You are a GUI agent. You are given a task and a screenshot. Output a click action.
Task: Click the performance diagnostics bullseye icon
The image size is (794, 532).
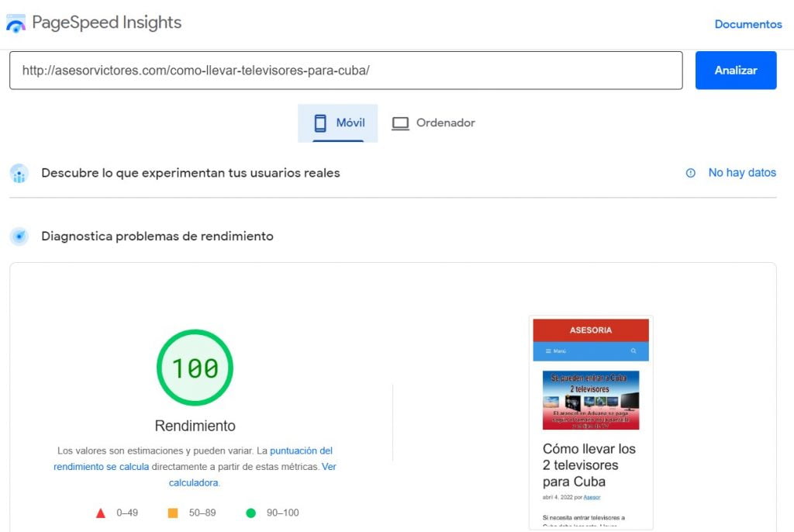(19, 236)
